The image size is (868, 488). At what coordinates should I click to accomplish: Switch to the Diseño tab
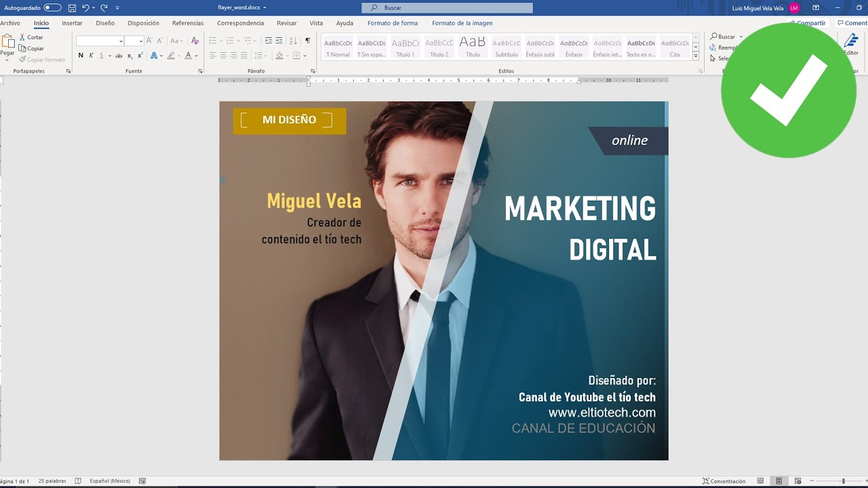click(x=105, y=23)
